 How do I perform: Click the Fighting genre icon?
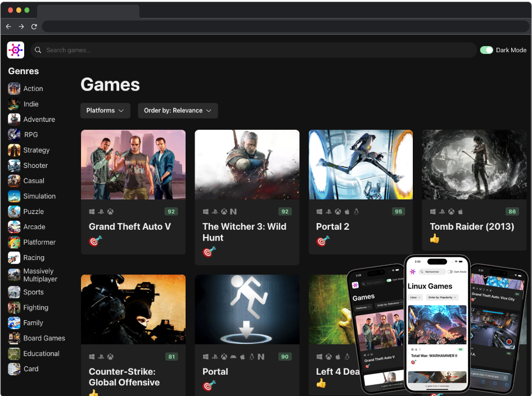14,308
